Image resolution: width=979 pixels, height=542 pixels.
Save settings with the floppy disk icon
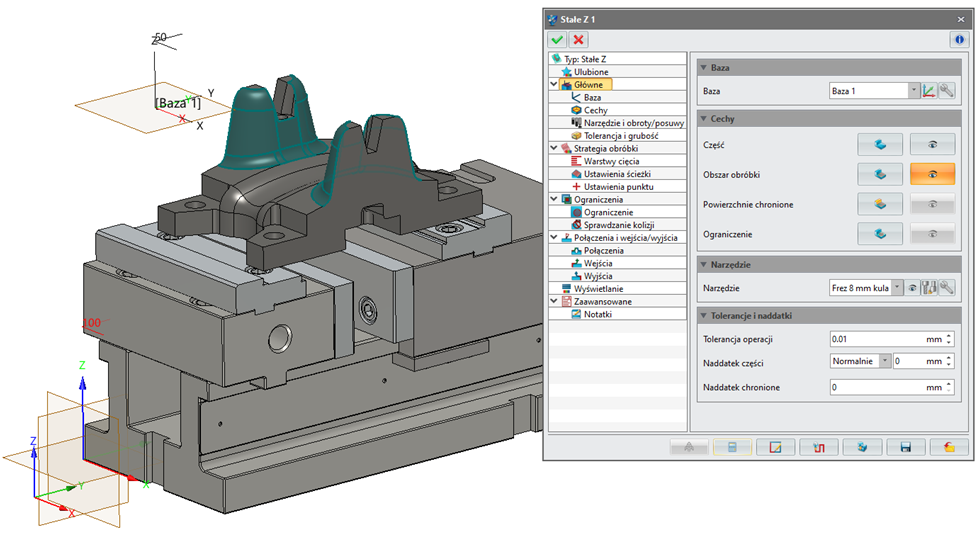point(905,447)
